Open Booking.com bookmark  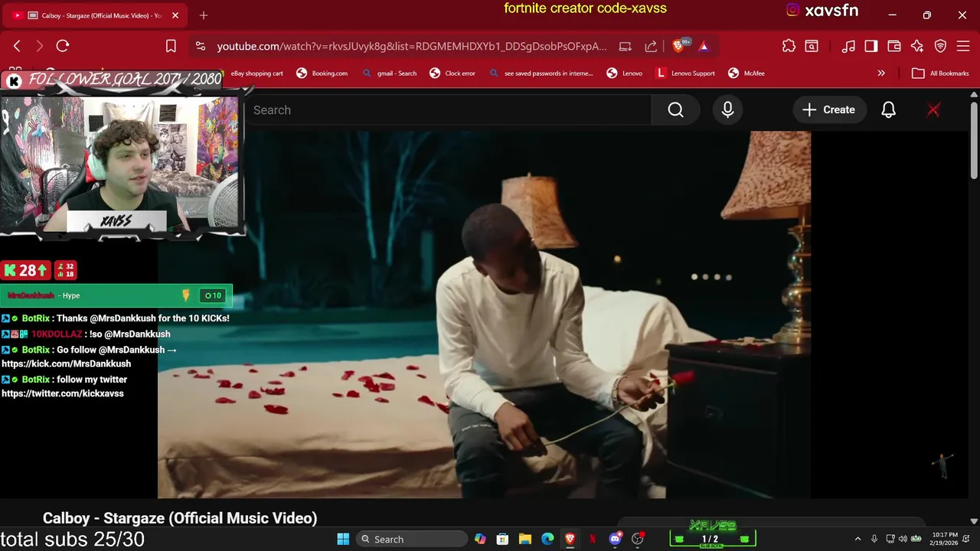click(322, 73)
